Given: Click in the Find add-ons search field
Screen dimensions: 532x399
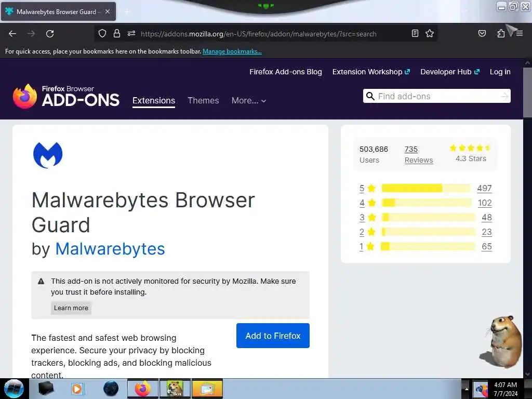Looking at the screenshot, I should [x=437, y=96].
